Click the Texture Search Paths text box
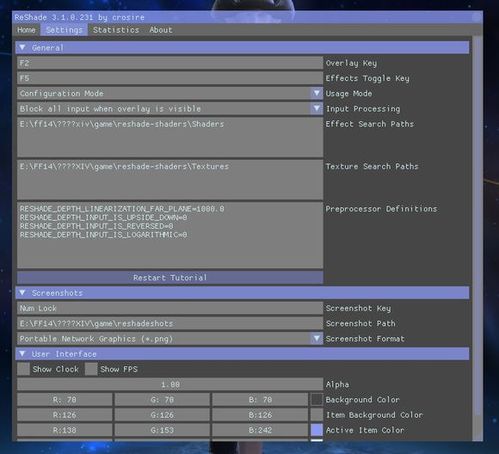Image resolution: width=499 pixels, height=454 pixels. (170, 180)
